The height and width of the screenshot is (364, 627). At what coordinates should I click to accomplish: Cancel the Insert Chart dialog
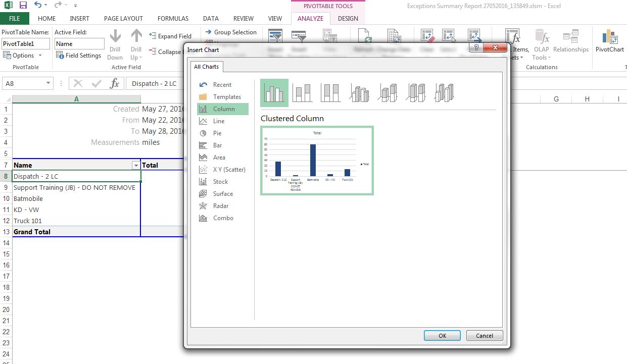pos(484,336)
